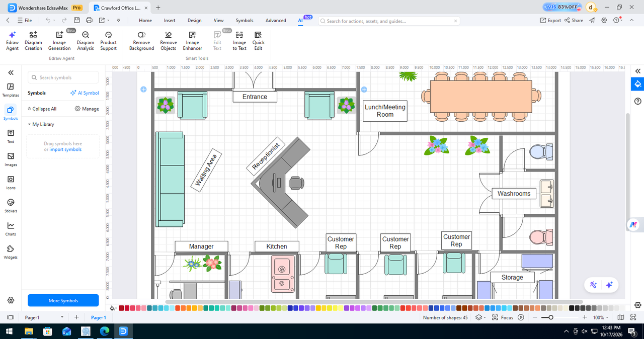Open Microsoft Edge from the taskbar
This screenshot has height=339, width=644.
tap(105, 331)
